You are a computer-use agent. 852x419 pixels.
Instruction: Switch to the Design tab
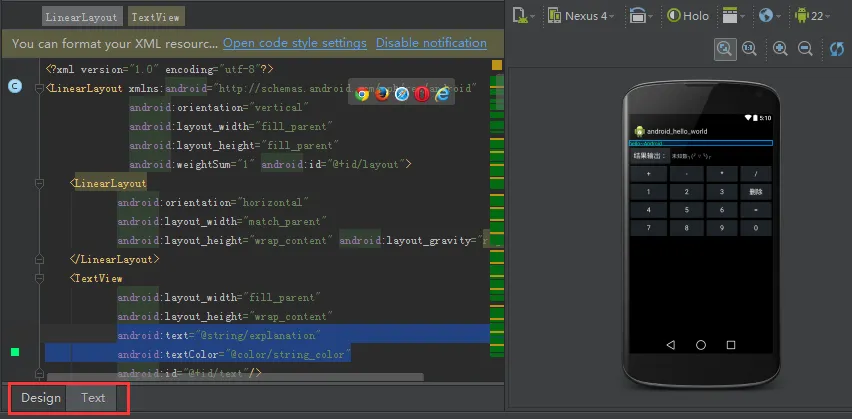click(41, 398)
